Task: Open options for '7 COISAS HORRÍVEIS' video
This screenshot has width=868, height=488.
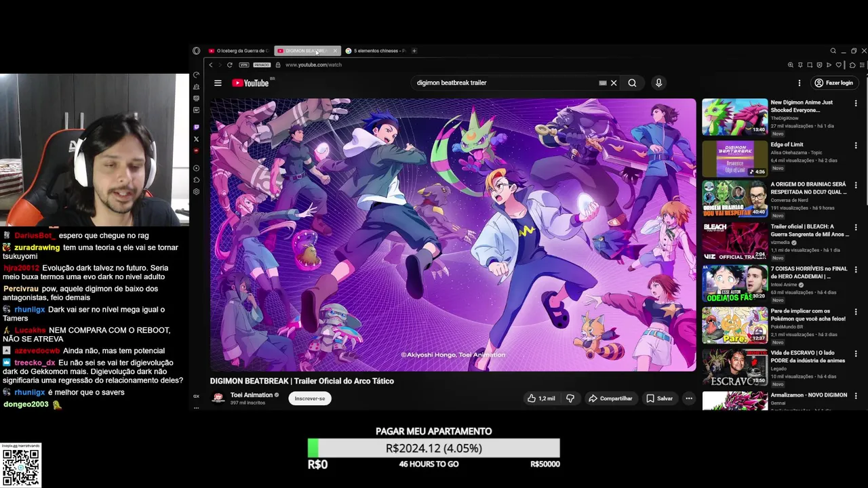Action: click(x=856, y=270)
